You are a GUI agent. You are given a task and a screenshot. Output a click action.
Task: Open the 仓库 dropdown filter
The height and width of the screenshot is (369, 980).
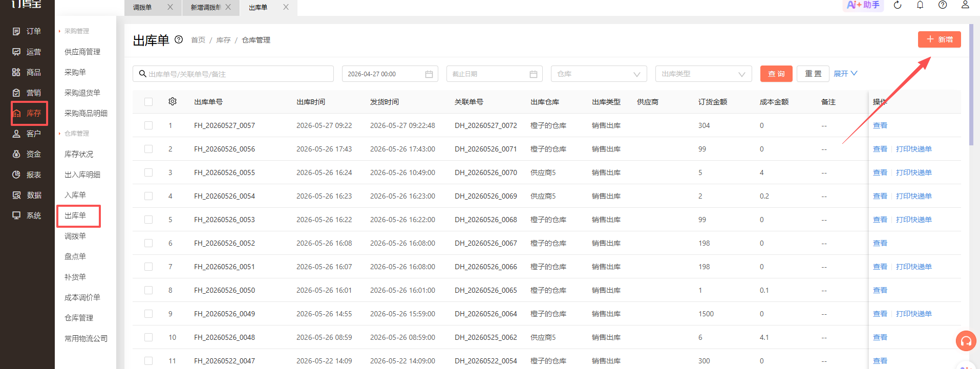pyautogui.click(x=599, y=74)
